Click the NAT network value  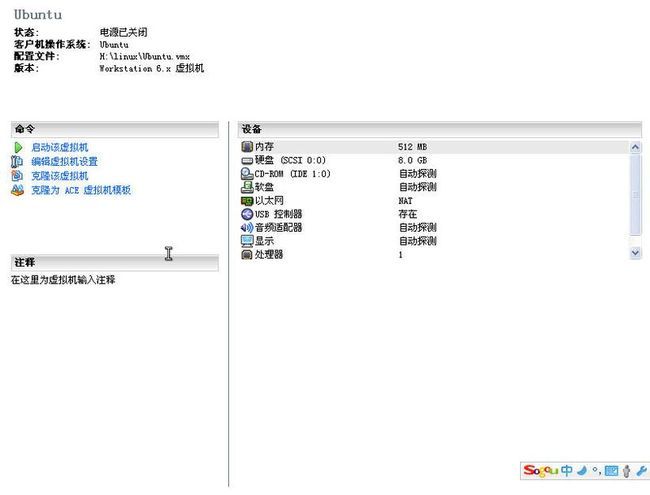tap(405, 201)
